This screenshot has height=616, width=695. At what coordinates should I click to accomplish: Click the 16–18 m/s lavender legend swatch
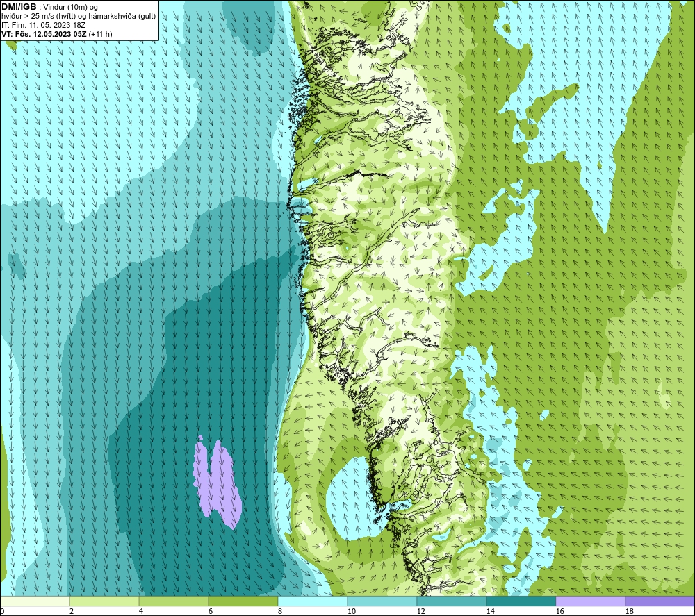tap(590, 601)
